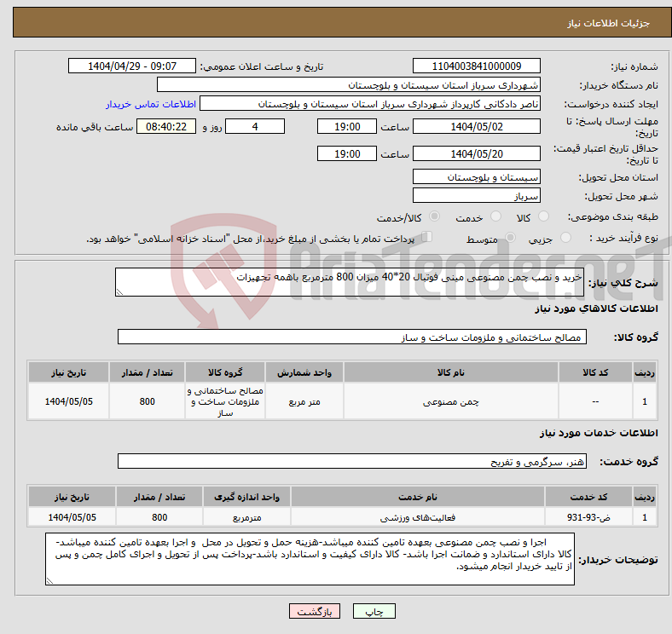Image resolution: width=672 pixels, height=634 pixels.
Task: Click the فعالیت‌های ورزشی service name cell
Action: coord(418,517)
